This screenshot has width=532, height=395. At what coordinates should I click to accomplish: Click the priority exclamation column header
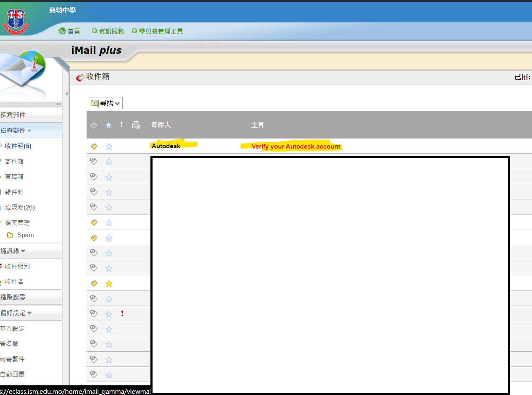click(122, 125)
